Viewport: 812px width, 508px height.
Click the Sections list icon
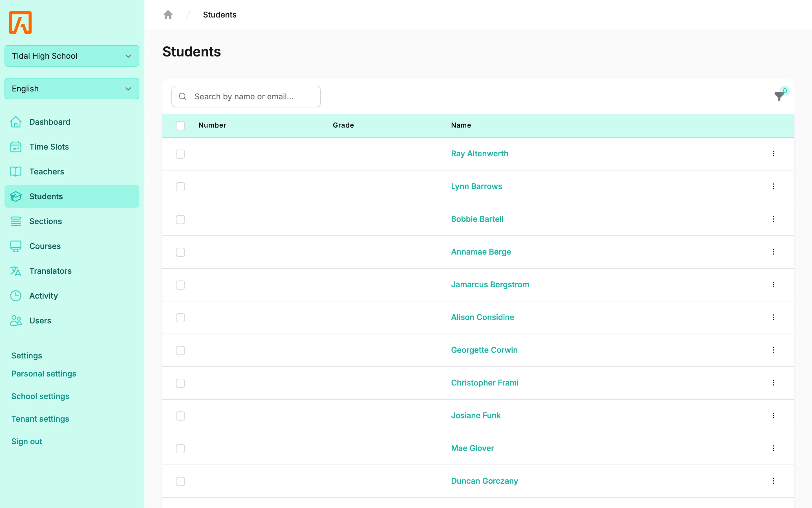click(x=16, y=222)
